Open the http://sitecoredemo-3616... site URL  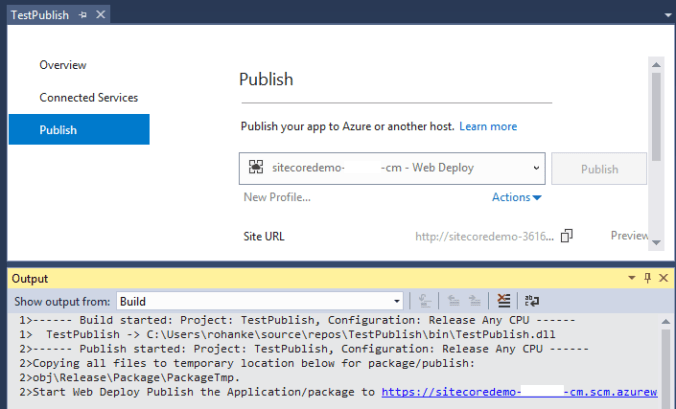pos(484,237)
